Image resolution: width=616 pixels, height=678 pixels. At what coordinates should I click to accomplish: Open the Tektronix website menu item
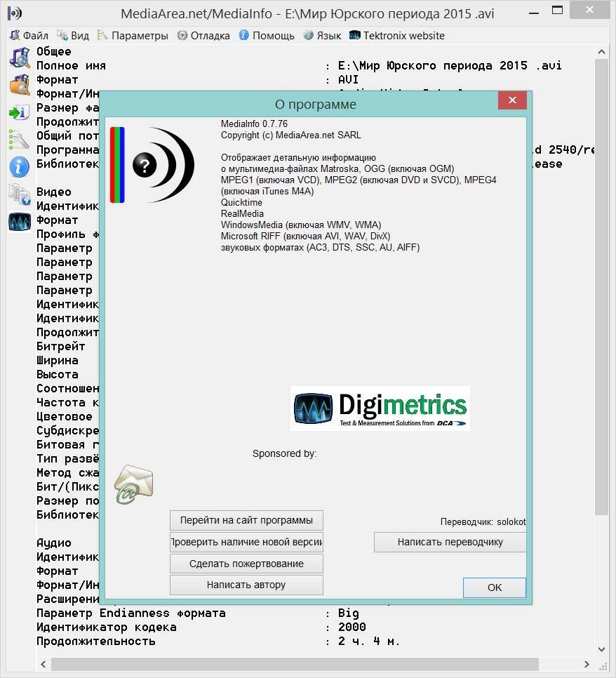click(x=397, y=36)
